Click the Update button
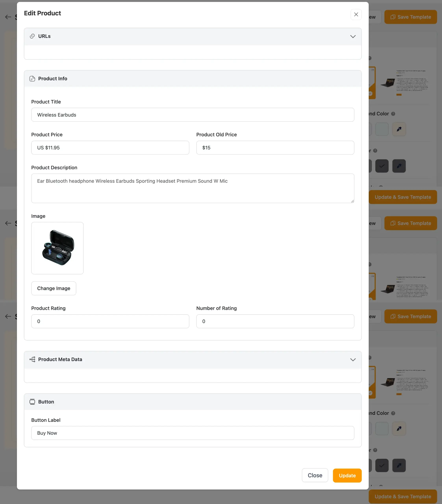Image resolution: width=442 pixels, height=504 pixels. point(347,475)
